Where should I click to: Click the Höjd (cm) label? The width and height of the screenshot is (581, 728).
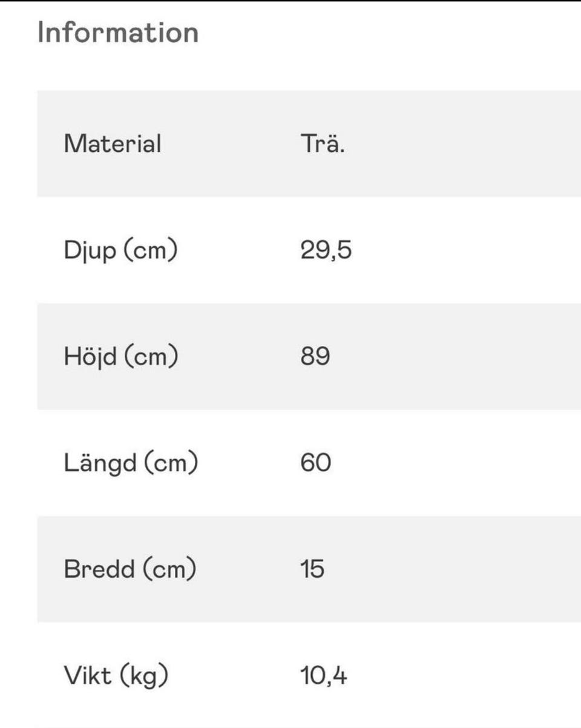coord(121,357)
